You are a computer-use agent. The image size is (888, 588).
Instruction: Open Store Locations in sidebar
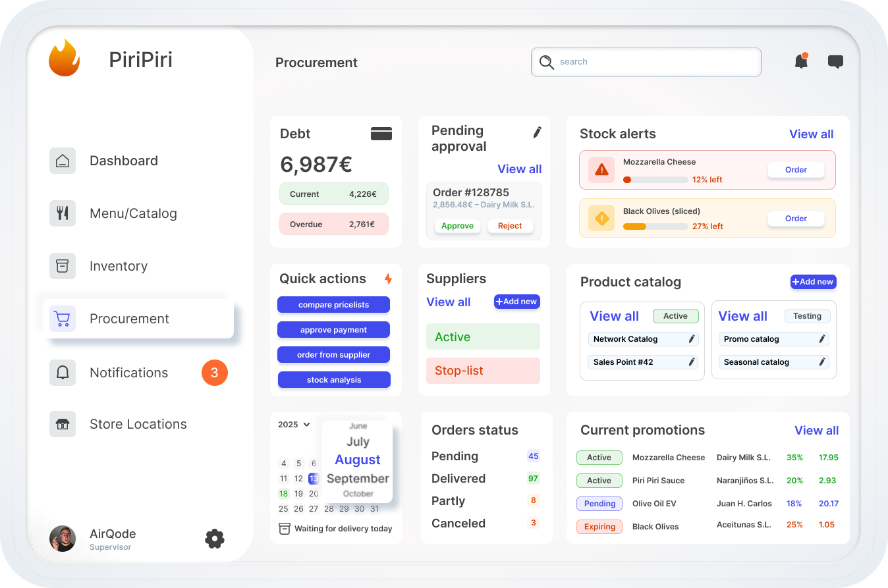pos(138,424)
